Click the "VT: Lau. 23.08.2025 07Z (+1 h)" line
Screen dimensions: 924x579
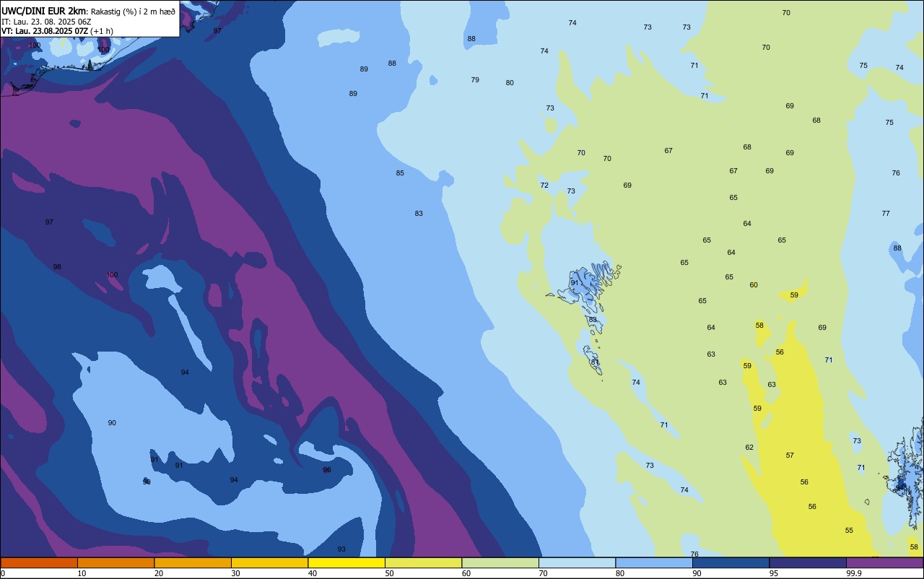tap(57, 30)
